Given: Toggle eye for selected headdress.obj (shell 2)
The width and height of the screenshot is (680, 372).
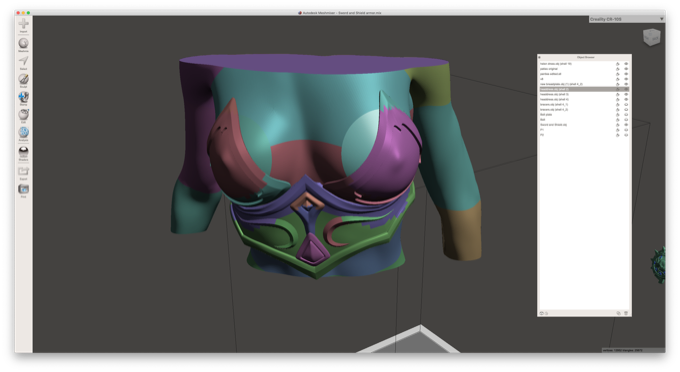Looking at the screenshot, I should (x=626, y=89).
